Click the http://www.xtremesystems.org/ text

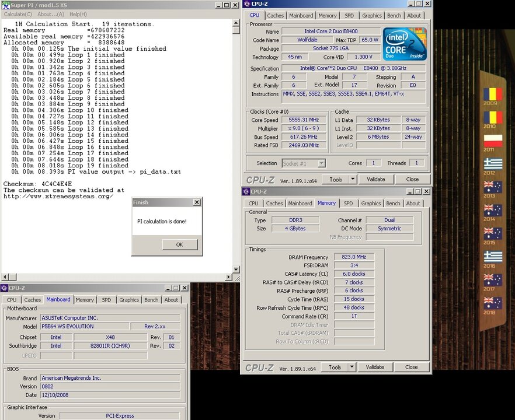58,196
